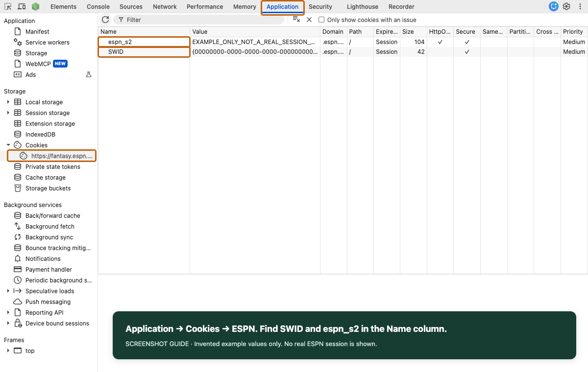Click the SWID {00000000-0000... value cell

pyautogui.click(x=255, y=52)
